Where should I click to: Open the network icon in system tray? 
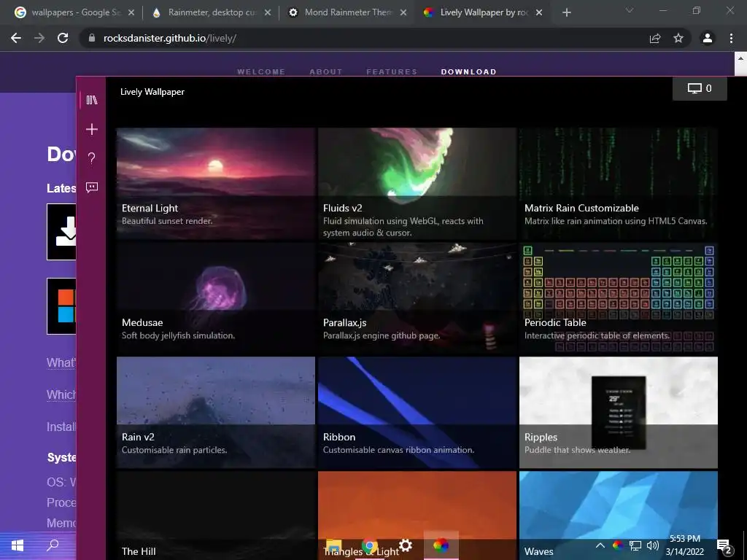[635, 545]
